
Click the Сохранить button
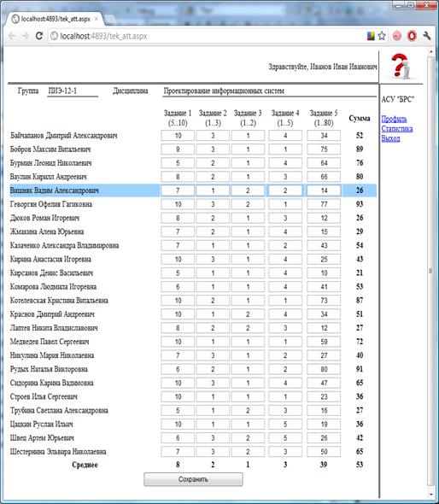coord(193,479)
